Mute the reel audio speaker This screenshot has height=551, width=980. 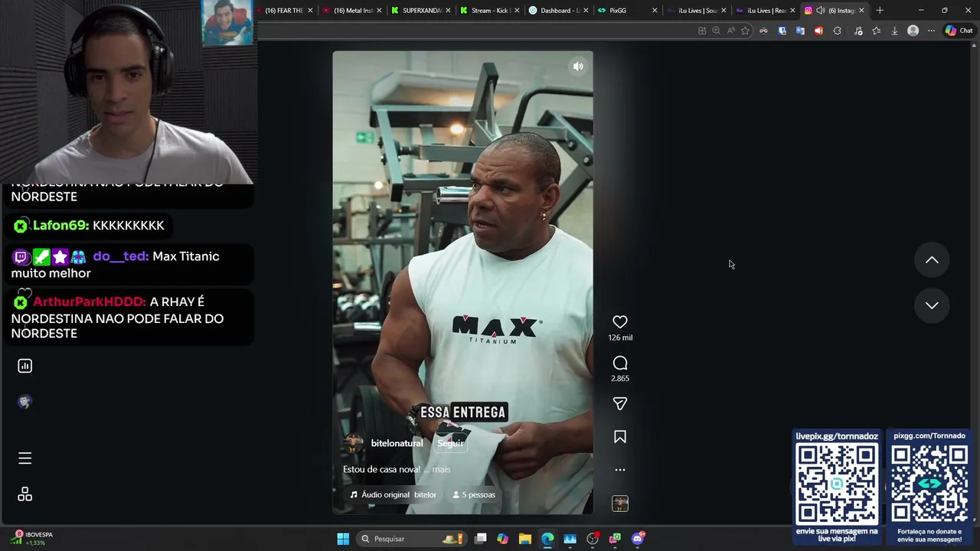578,67
